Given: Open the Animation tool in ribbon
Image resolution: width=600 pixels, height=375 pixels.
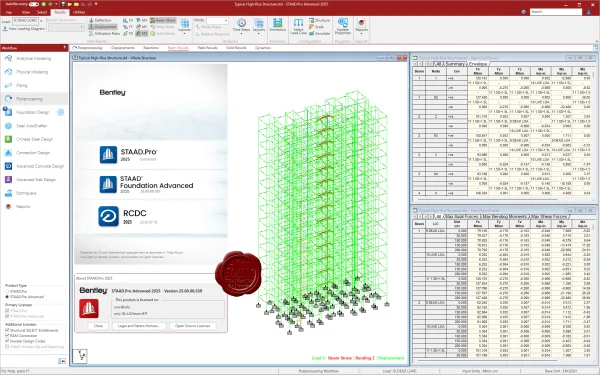Looking at the screenshot, I should tap(277, 25).
